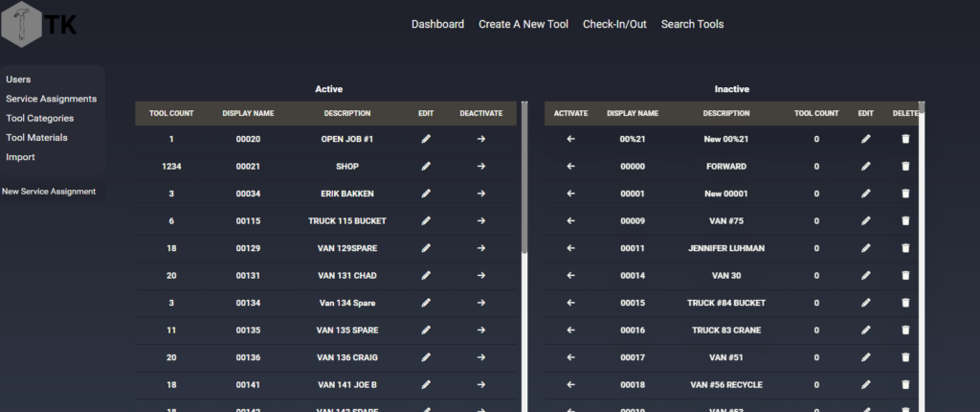Screen dimensions: 980x412
Task: Click the New Service Assignment button
Action: tap(49, 192)
